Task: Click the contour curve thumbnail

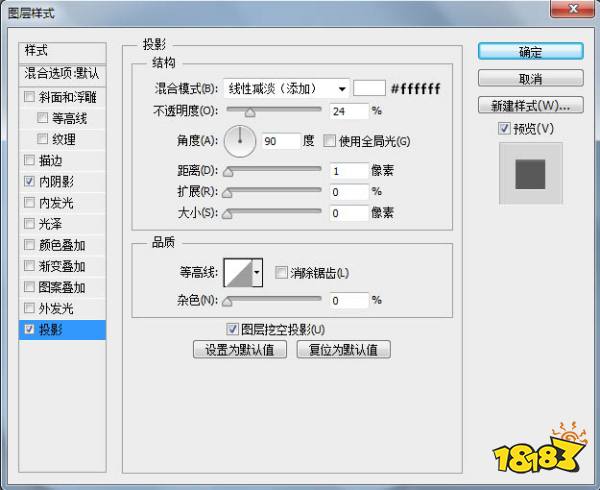Action: [237, 272]
